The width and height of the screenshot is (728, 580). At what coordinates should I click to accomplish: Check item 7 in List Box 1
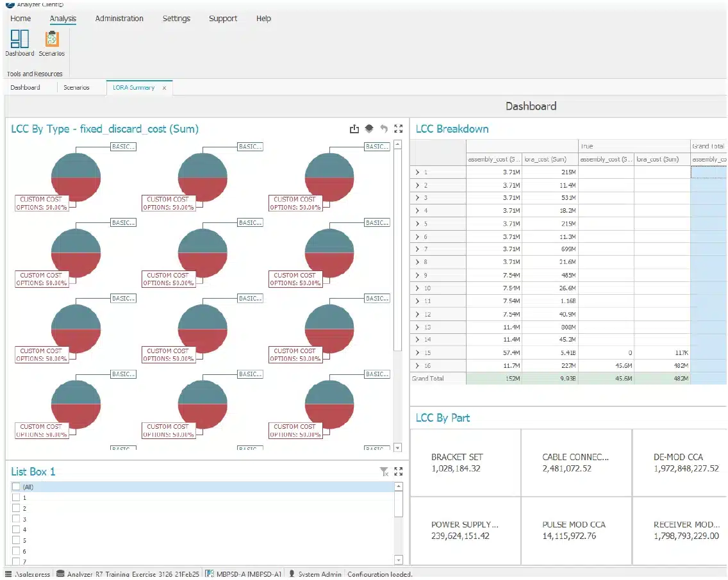(16, 561)
